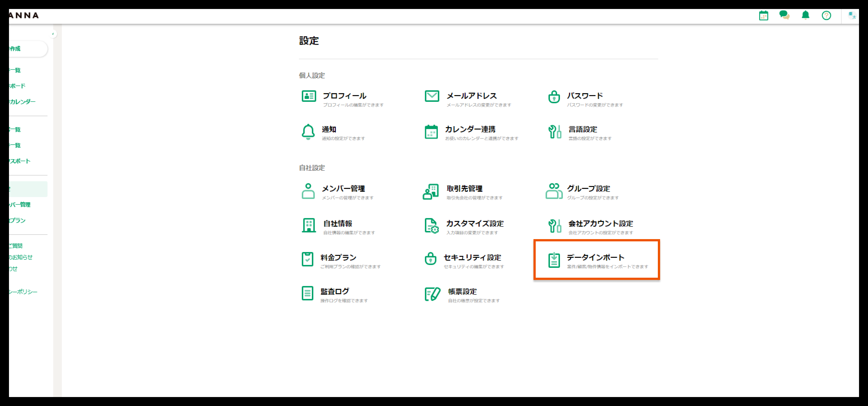Open メンバー管理 member management setting
The image size is (868, 406).
tap(343, 189)
